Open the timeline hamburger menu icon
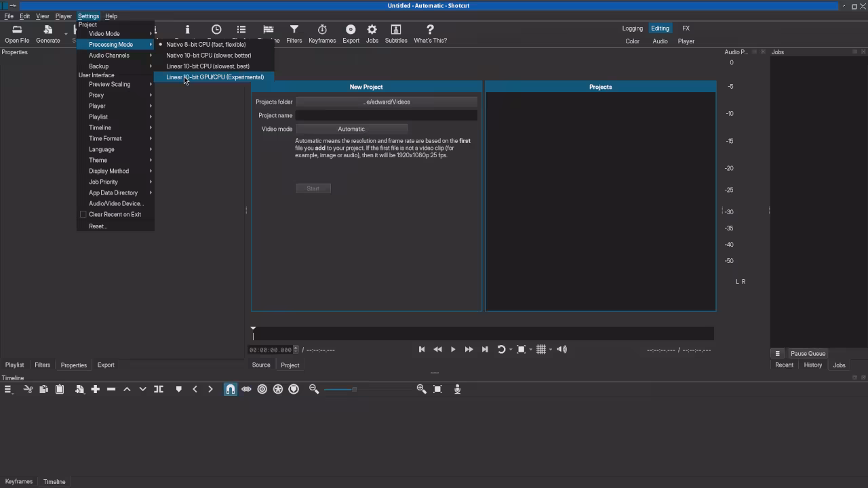Screen dimensions: 868x488 click(x=8, y=389)
